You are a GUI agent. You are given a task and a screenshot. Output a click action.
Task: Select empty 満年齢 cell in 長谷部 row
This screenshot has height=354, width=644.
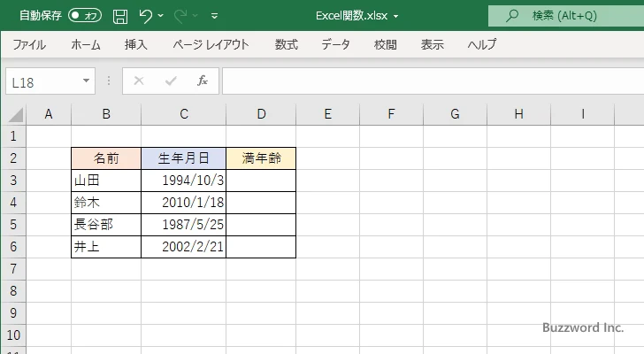pos(261,225)
